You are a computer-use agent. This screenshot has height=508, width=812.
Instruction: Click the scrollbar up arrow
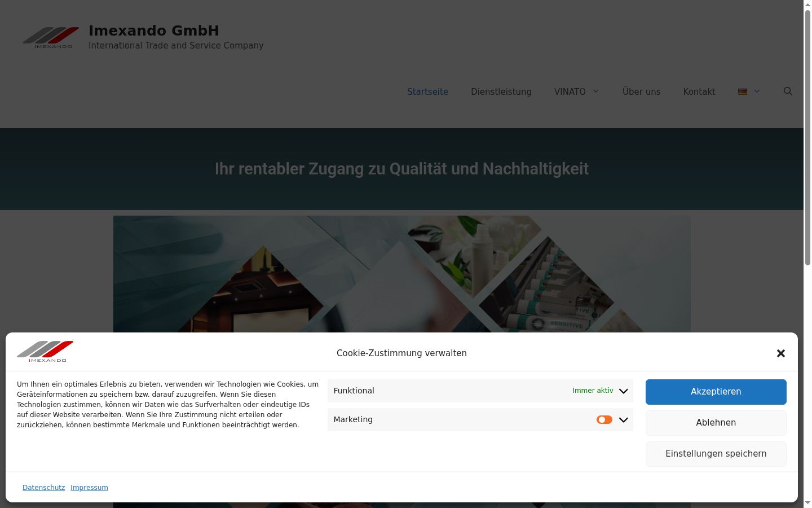click(807, 5)
